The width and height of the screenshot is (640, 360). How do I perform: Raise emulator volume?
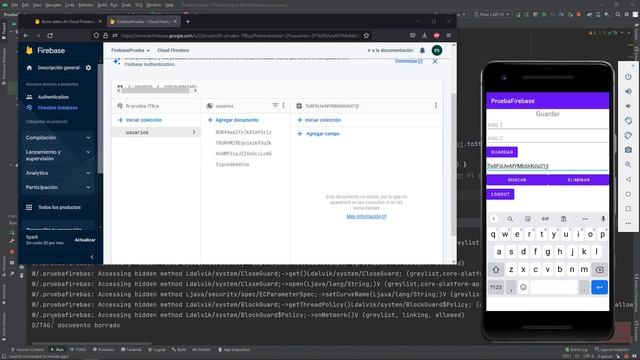point(628,91)
